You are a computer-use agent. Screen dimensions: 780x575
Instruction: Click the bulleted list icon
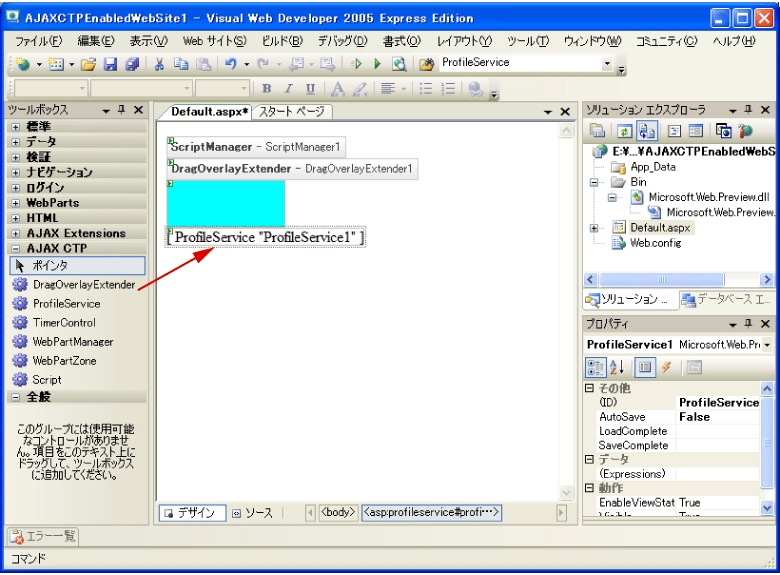click(426, 89)
